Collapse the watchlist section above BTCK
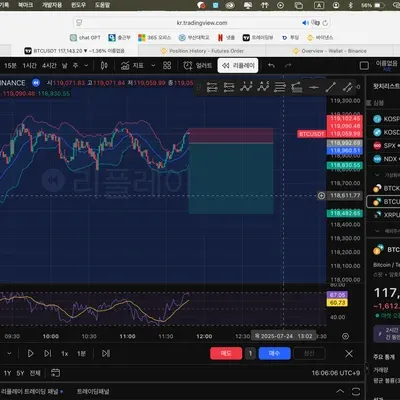Screen dimensions: 400x400 (377, 175)
